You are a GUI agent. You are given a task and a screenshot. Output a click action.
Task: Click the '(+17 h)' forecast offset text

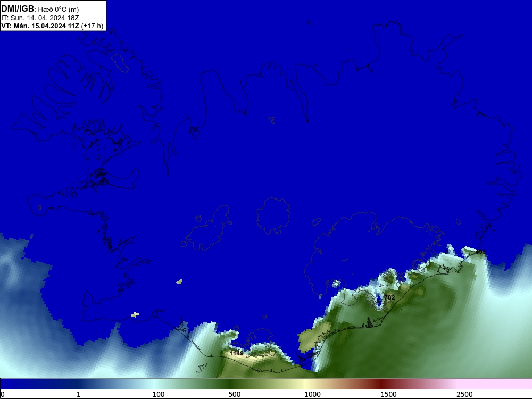92,26
